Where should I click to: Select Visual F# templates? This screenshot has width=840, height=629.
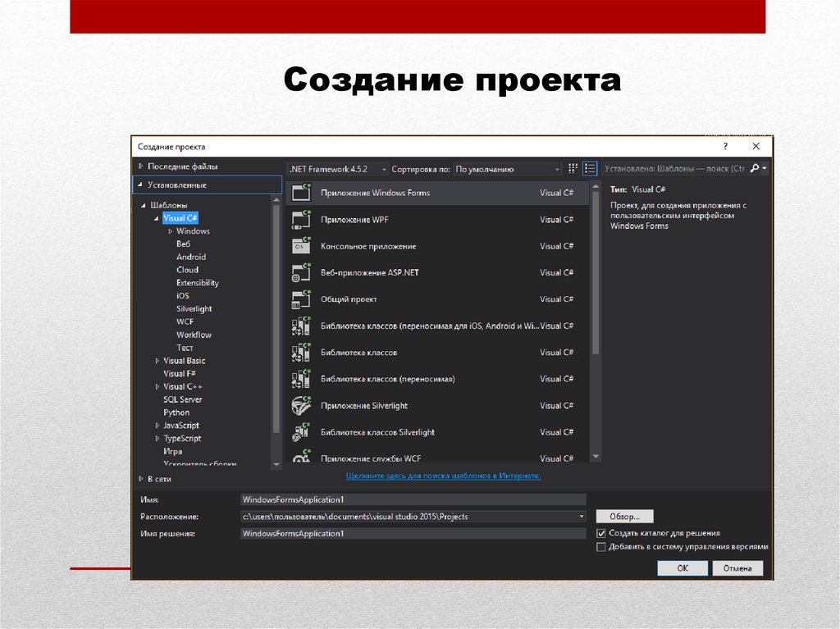(180, 373)
